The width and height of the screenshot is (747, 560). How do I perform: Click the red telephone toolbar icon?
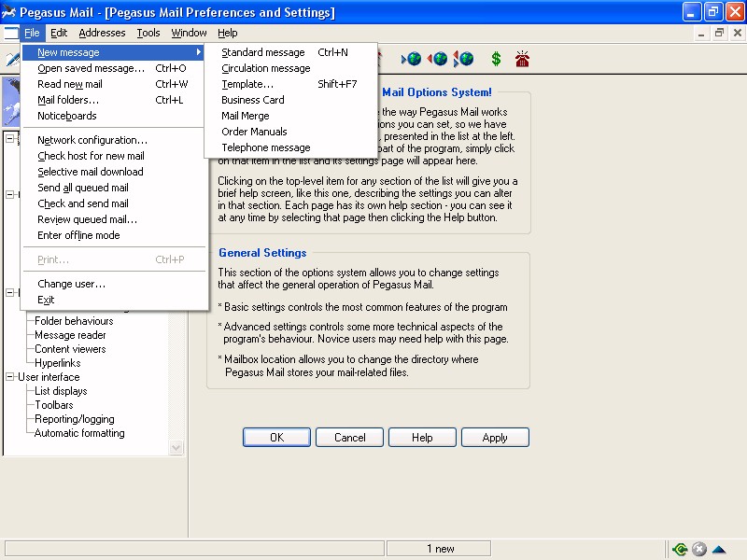[522, 59]
